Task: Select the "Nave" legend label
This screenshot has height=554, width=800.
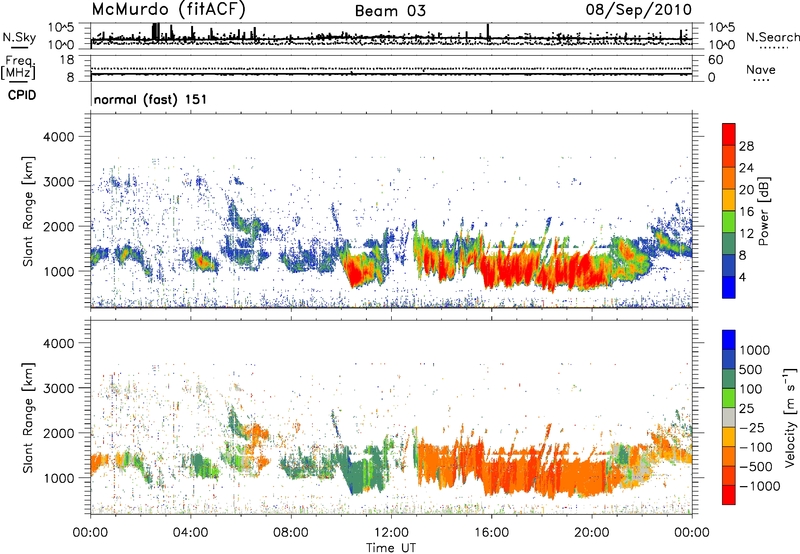Action: (x=761, y=70)
